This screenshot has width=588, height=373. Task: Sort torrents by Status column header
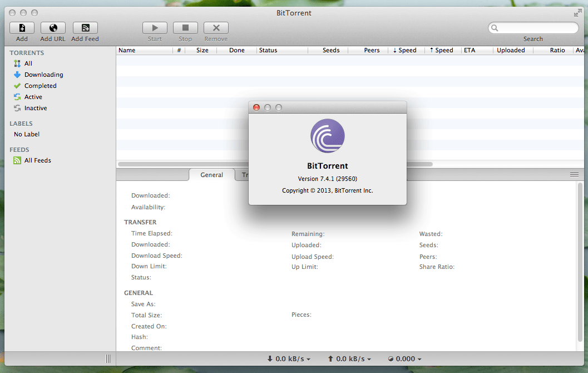(x=282, y=50)
